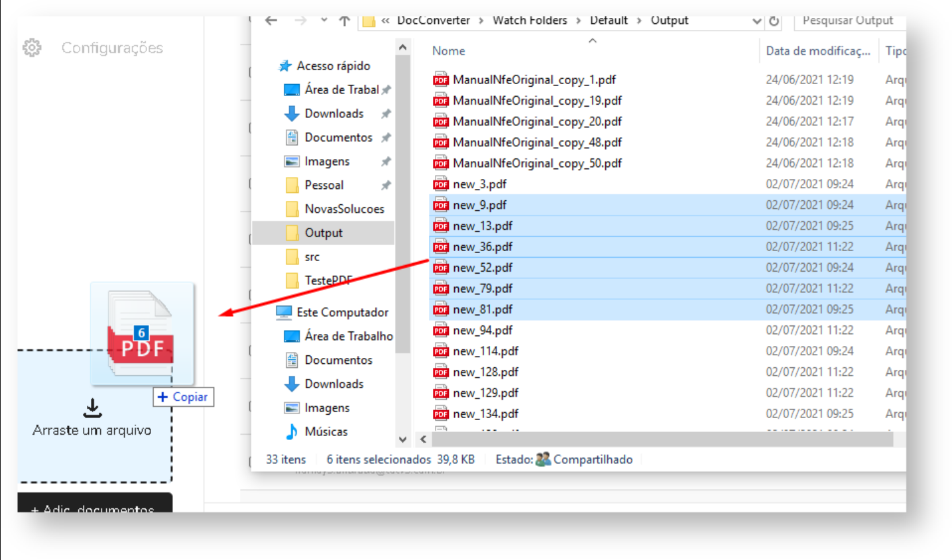The width and height of the screenshot is (952, 560).
Task: Sort by Data de modificação column
Action: coord(818,51)
